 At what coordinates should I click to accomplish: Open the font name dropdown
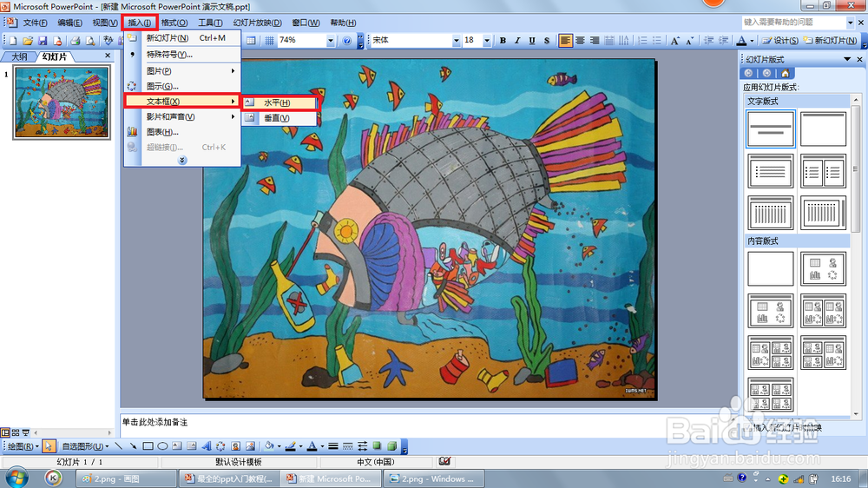457,41
